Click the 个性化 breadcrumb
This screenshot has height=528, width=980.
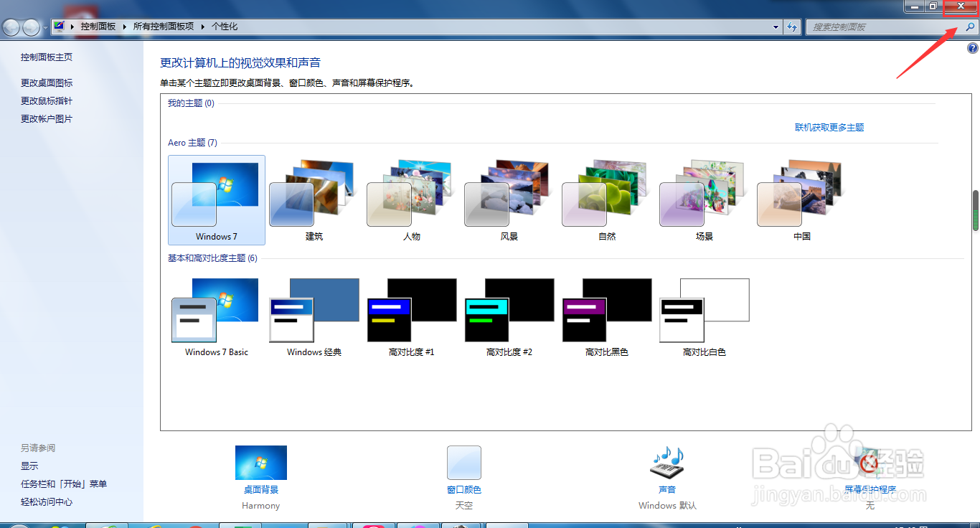225,27
